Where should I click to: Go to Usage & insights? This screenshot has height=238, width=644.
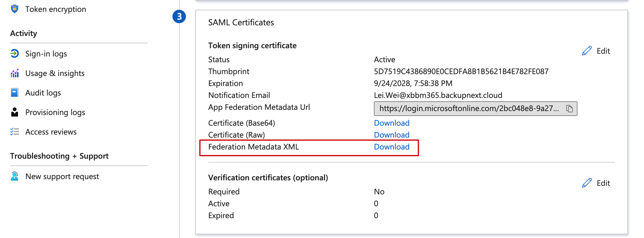(x=55, y=73)
